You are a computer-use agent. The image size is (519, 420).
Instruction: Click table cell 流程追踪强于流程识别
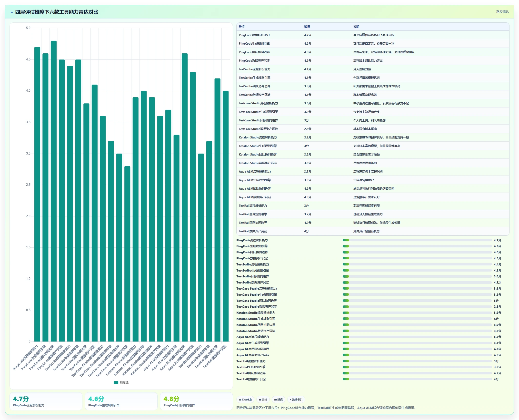click(368, 172)
